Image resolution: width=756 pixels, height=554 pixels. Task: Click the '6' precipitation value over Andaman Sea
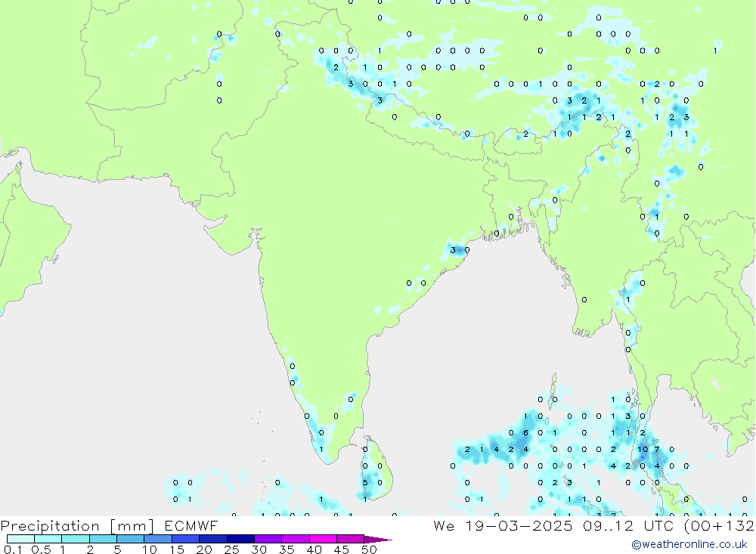click(525, 433)
